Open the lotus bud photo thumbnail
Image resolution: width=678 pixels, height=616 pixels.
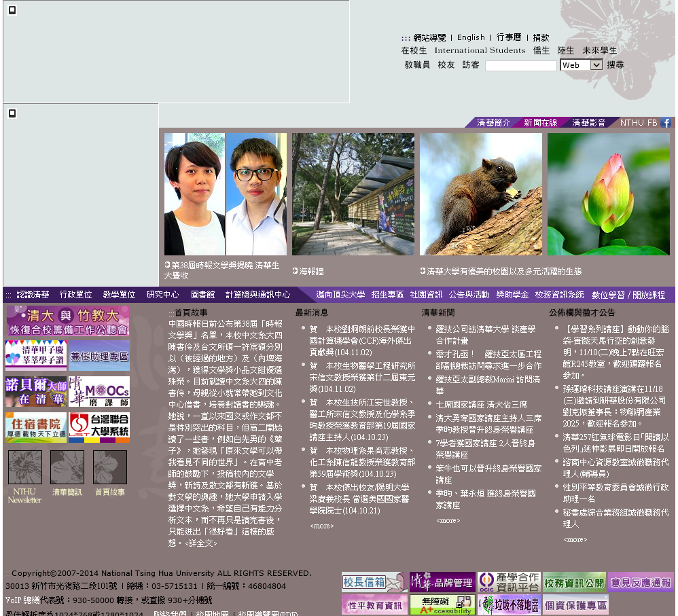point(609,194)
